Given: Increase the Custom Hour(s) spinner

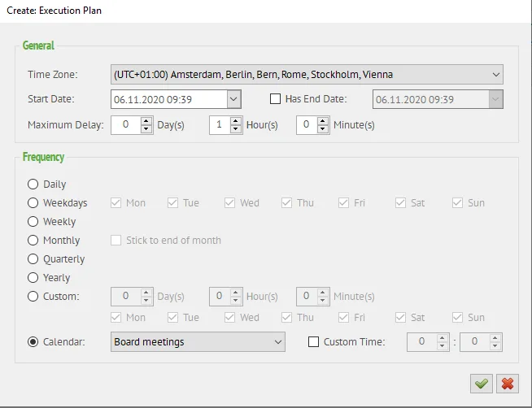Looking at the screenshot, I should click(235, 293).
